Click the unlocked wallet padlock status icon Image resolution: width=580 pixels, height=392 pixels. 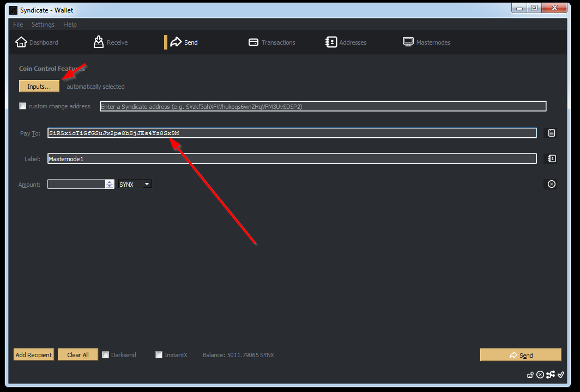point(530,375)
